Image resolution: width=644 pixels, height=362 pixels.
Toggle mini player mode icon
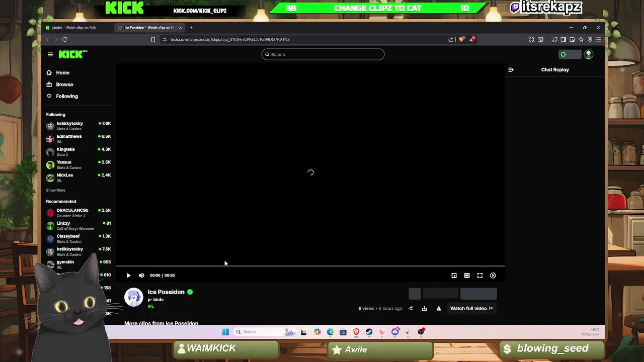pyautogui.click(x=454, y=276)
